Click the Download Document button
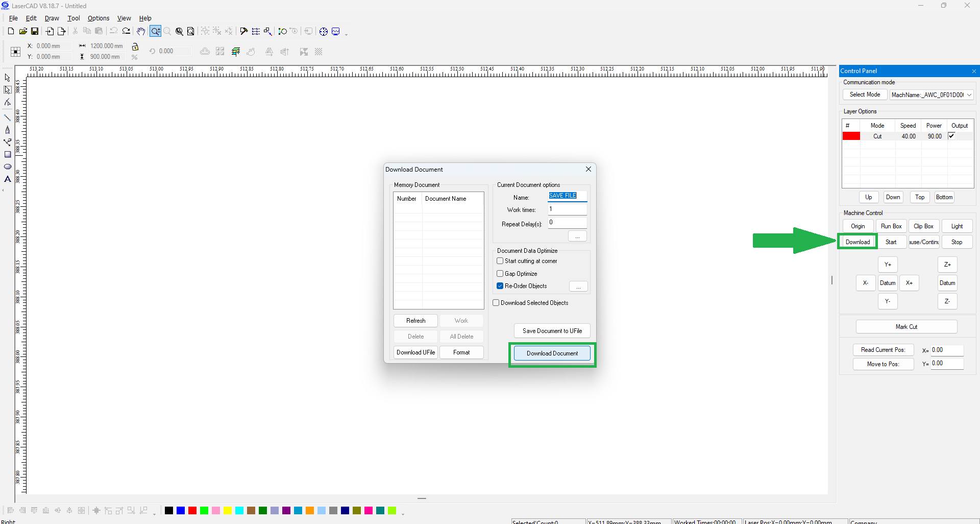Viewport: 980px width, 524px height. 552,353
